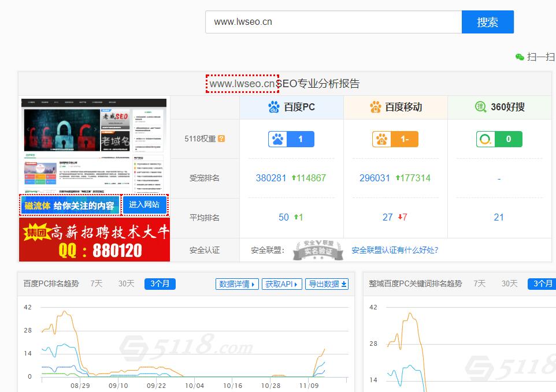The height and width of the screenshot is (392, 556).
Task: Click the orange mobile weight badge showing 1-
Action: (x=395, y=139)
